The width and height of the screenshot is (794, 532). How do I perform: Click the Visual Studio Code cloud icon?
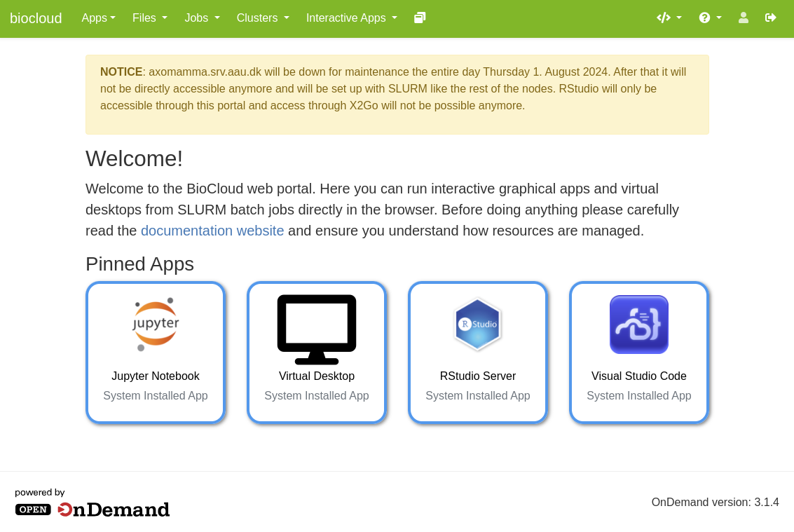click(x=639, y=325)
